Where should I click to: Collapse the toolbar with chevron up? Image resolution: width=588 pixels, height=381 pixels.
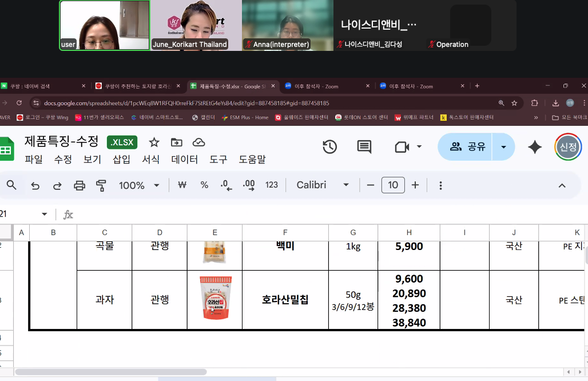(562, 185)
